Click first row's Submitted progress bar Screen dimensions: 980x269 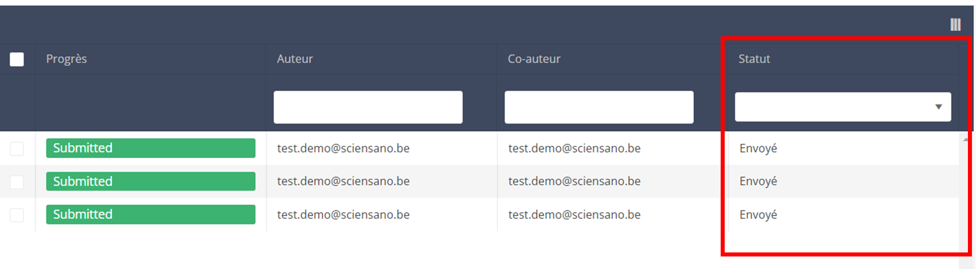pyautogui.click(x=150, y=148)
